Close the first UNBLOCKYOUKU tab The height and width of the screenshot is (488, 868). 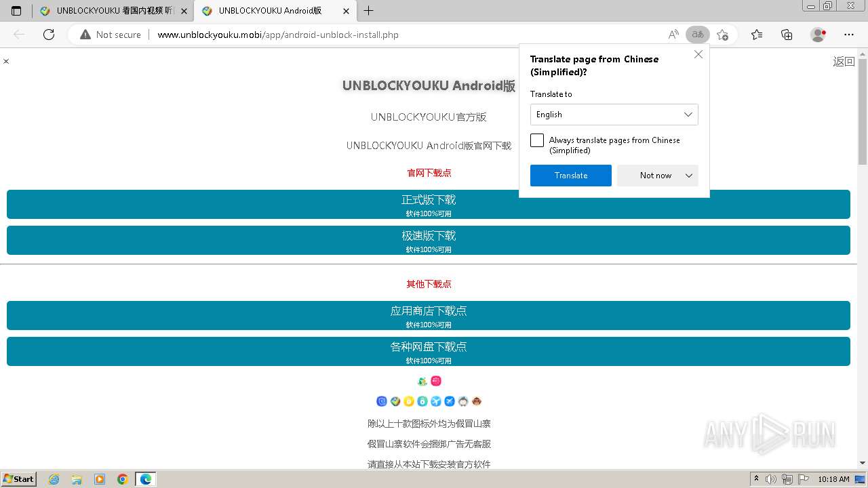click(x=184, y=11)
